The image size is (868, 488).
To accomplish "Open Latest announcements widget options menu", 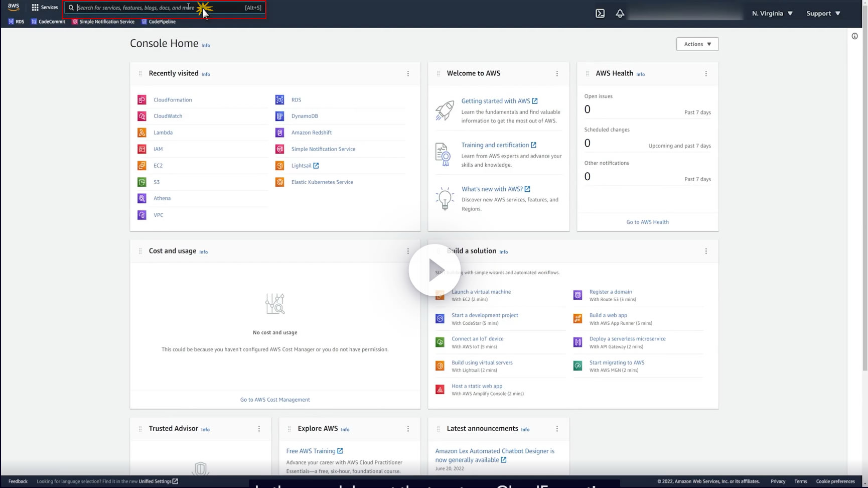I will click(557, 429).
